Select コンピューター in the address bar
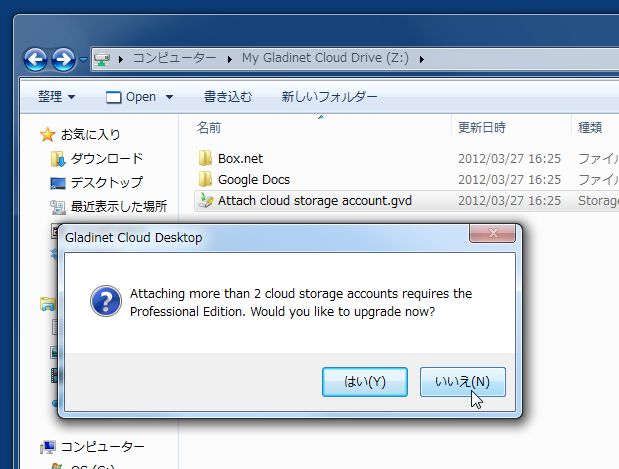619x469 pixels. click(174, 58)
